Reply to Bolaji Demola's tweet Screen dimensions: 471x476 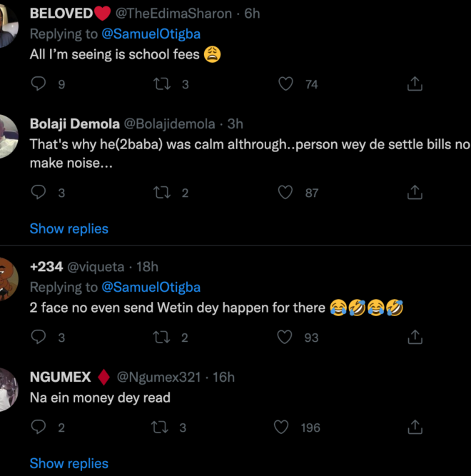[x=39, y=193]
